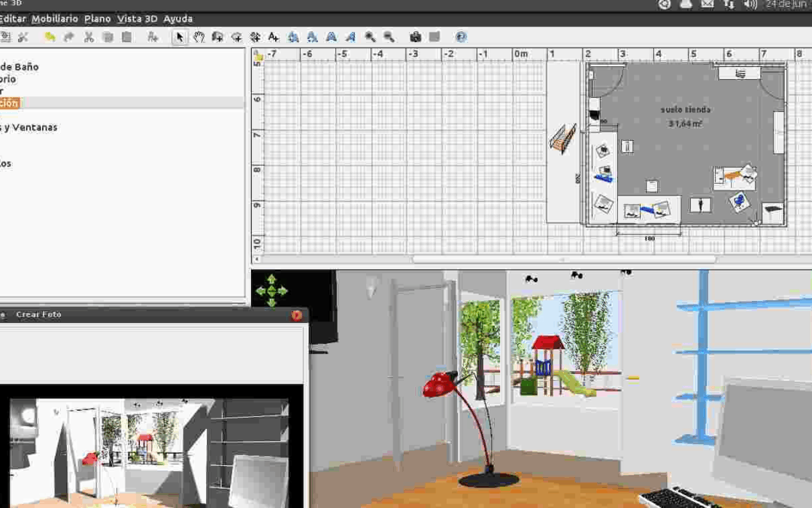Open the mail indicator in the top panel
Screen dimensions: 812x508
coord(707,5)
